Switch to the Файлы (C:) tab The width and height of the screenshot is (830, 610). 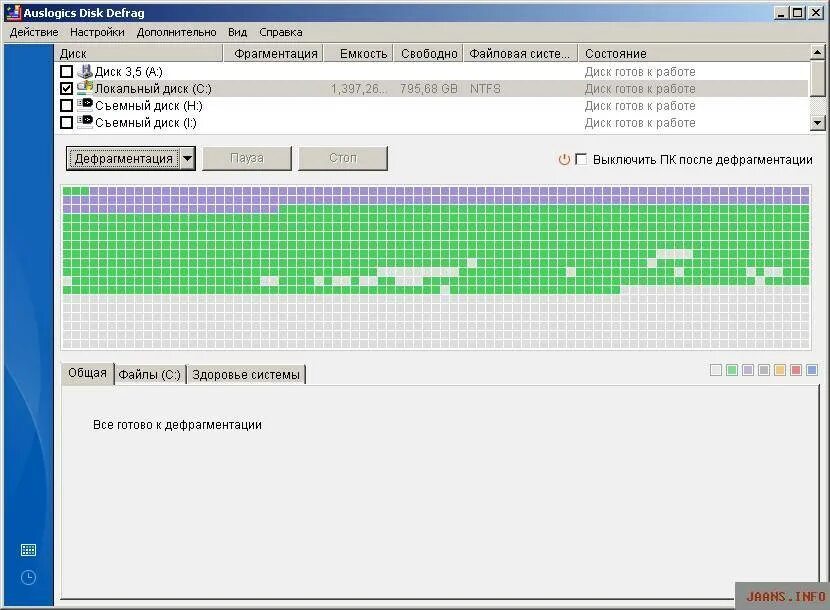tap(150, 374)
